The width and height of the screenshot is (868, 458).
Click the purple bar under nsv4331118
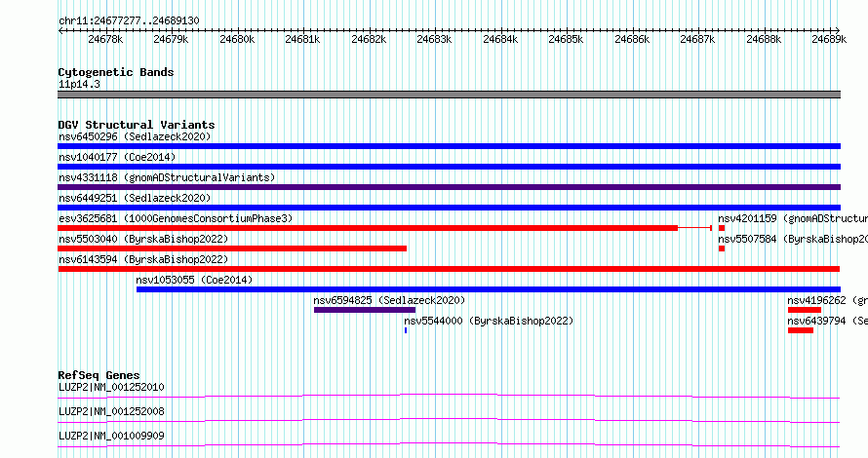pos(449,187)
